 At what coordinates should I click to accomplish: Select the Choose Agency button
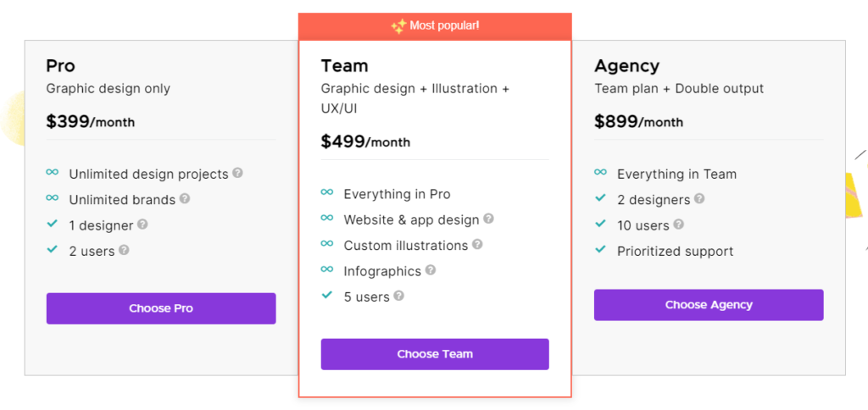coord(709,305)
